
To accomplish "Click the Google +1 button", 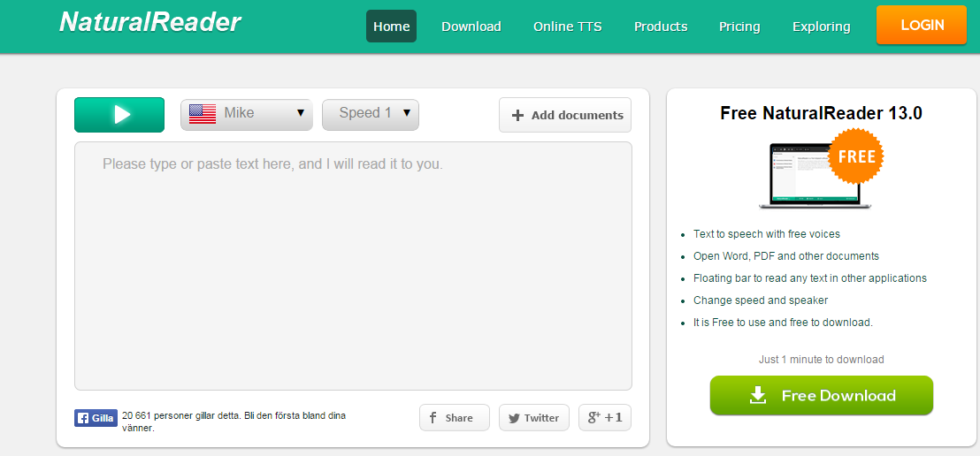I will (x=605, y=418).
